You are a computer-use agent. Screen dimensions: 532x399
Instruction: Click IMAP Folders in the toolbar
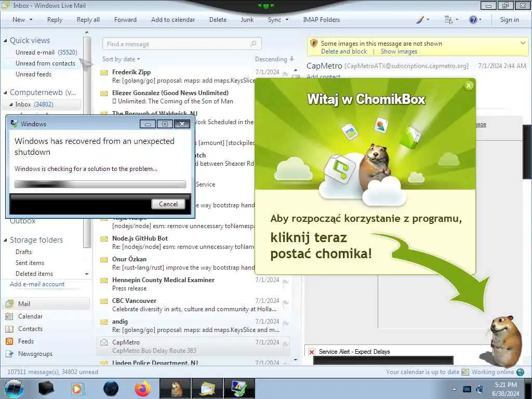point(321,20)
